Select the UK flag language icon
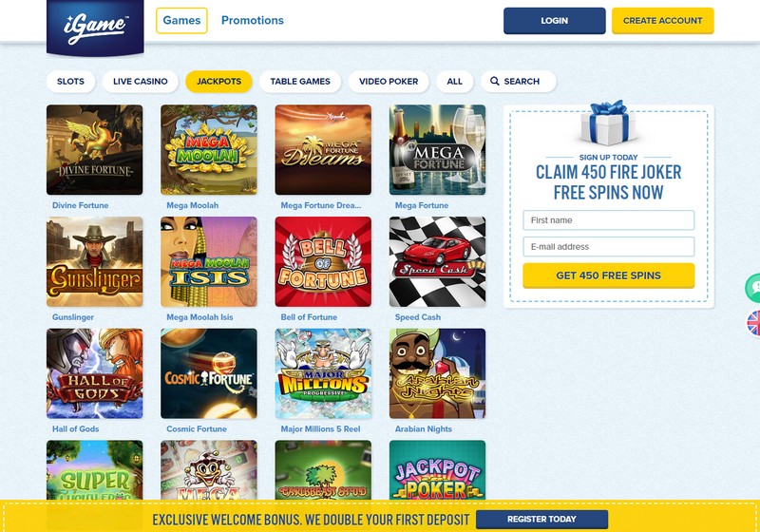This screenshot has height=532, width=760. (753, 323)
